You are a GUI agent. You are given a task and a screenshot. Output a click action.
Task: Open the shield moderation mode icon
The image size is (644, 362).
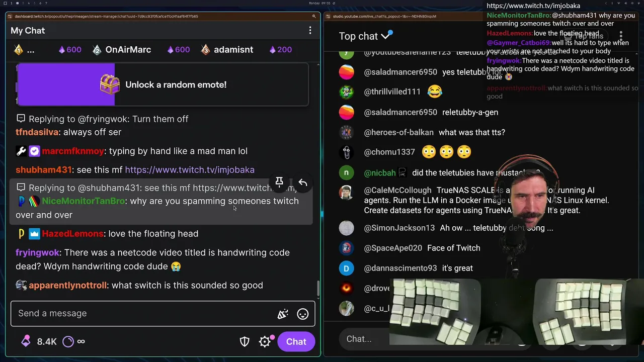coord(245,341)
